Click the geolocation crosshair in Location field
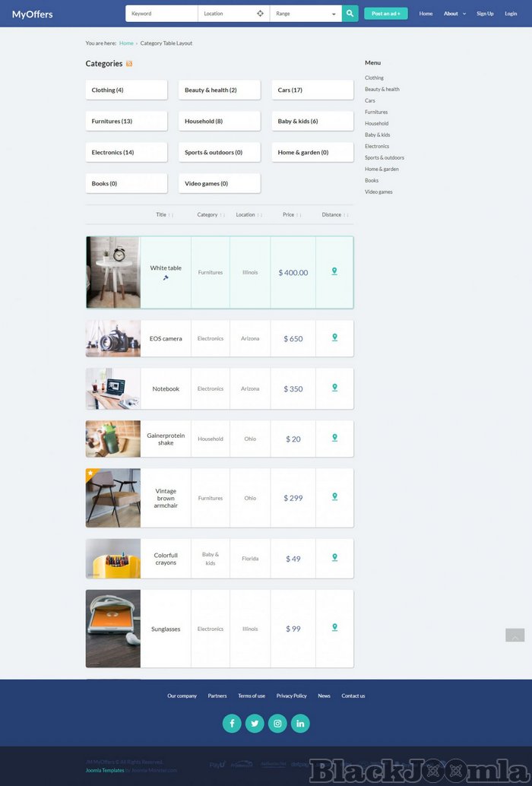This screenshot has height=786, width=532. tap(260, 14)
